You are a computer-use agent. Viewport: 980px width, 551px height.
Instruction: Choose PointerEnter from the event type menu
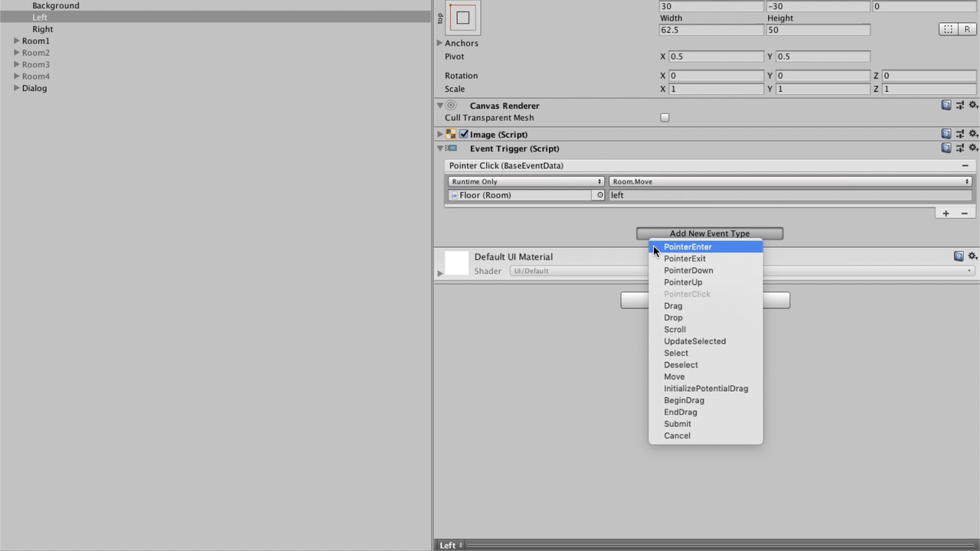coord(688,247)
